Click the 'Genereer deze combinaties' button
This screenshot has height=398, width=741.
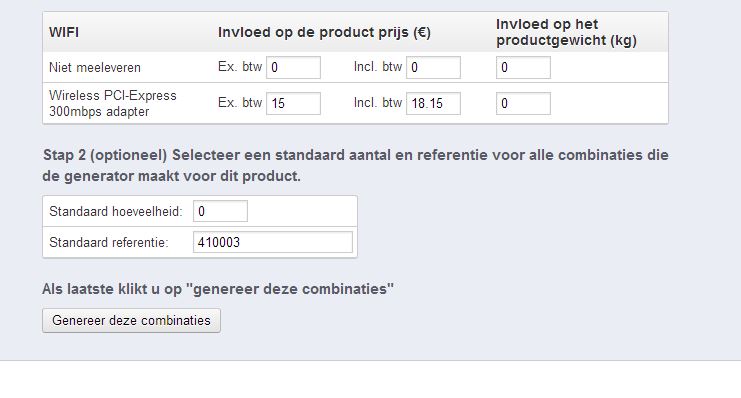(x=131, y=320)
